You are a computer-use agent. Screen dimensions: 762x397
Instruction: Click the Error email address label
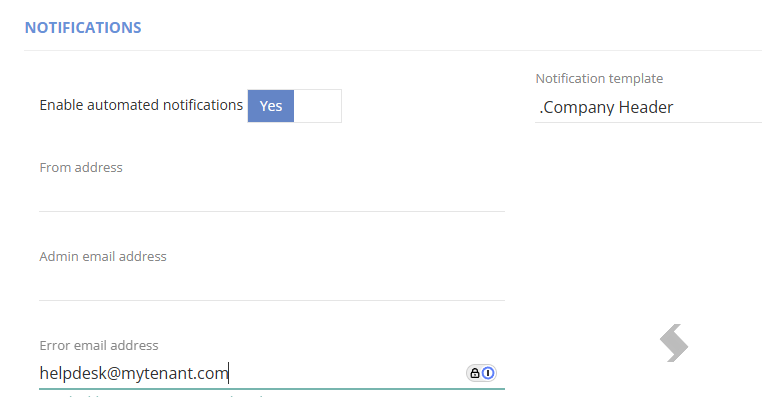click(x=99, y=345)
